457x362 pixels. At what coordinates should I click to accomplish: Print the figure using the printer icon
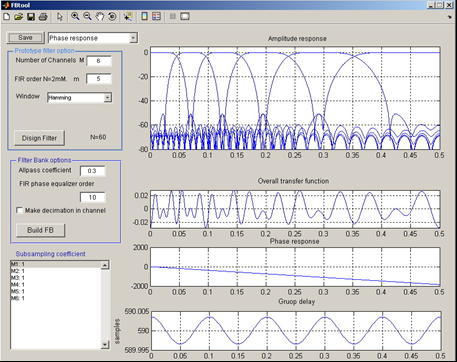pyautogui.click(x=43, y=17)
